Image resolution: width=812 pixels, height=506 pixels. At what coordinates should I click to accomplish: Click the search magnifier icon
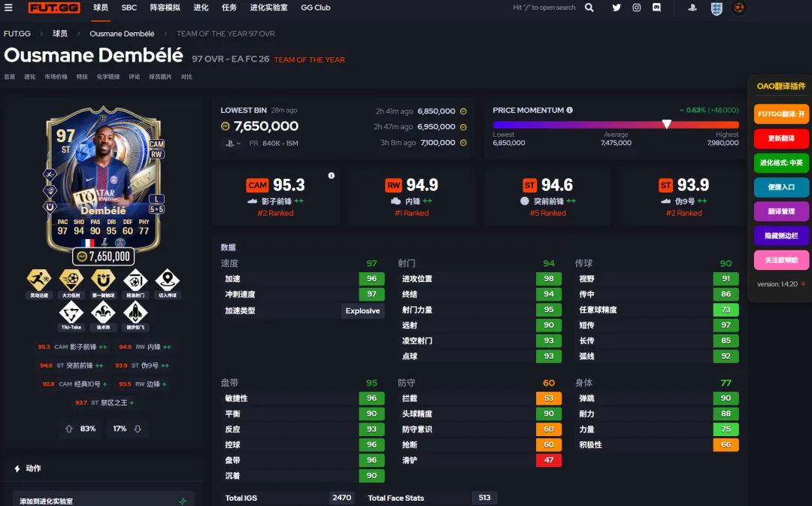[589, 8]
